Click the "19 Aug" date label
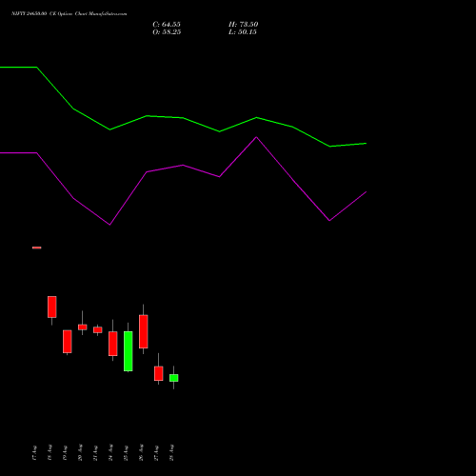Screen dimensions: 476x476 click(65, 453)
